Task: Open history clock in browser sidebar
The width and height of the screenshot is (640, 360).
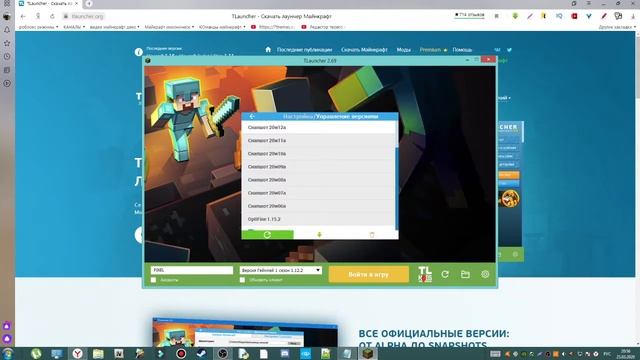Action: (7, 57)
